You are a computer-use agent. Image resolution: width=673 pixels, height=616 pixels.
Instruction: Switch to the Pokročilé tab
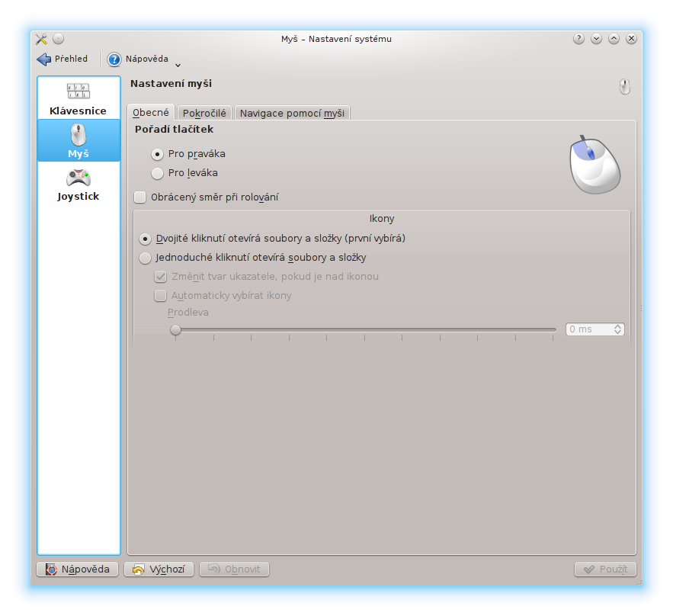coord(204,114)
